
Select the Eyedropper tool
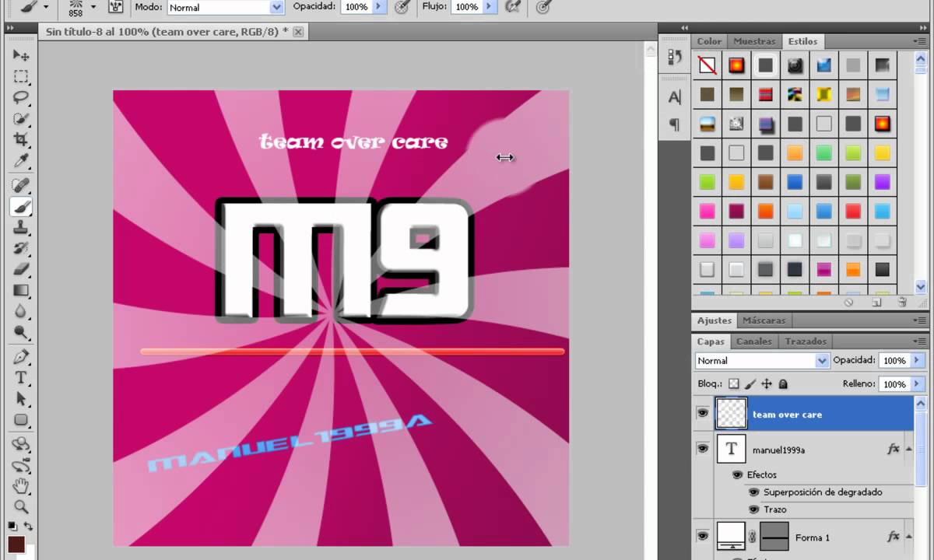(x=21, y=161)
